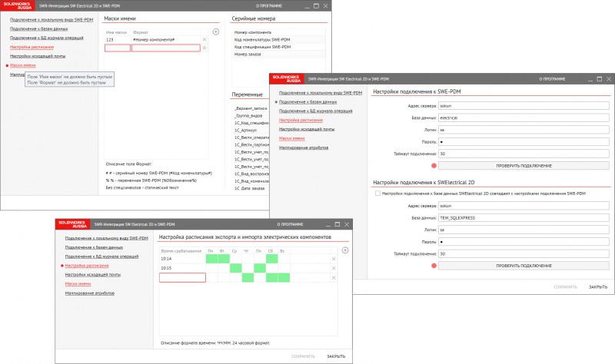Focus SWE-PDM 'Таймаут подключения' field

(524, 154)
